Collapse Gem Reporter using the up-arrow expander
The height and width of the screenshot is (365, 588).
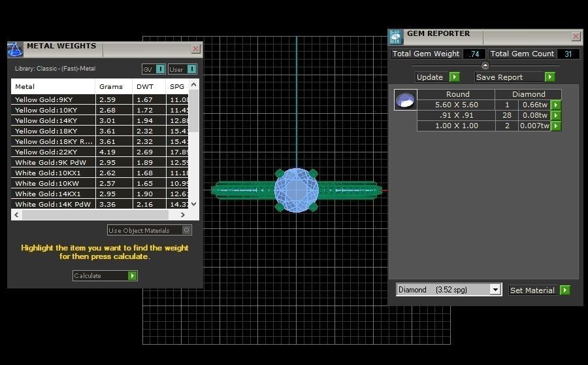tap(485, 65)
